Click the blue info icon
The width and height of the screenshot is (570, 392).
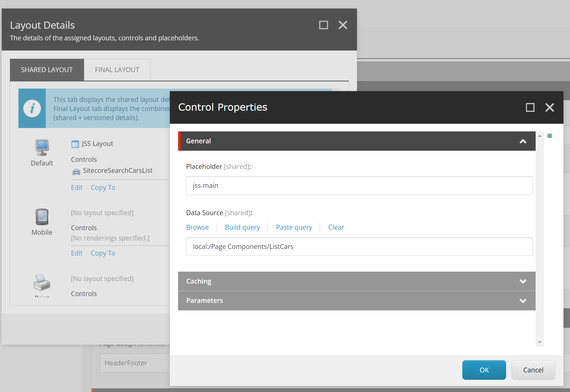click(x=32, y=108)
